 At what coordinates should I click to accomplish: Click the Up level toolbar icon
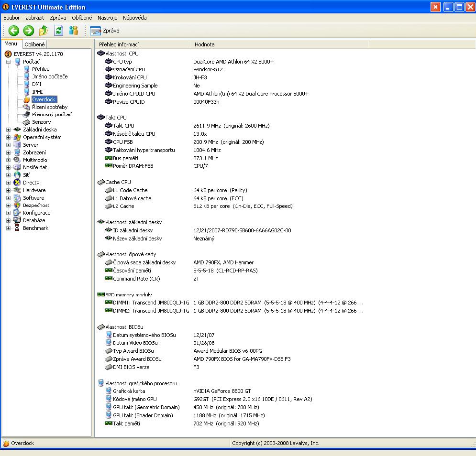44,31
